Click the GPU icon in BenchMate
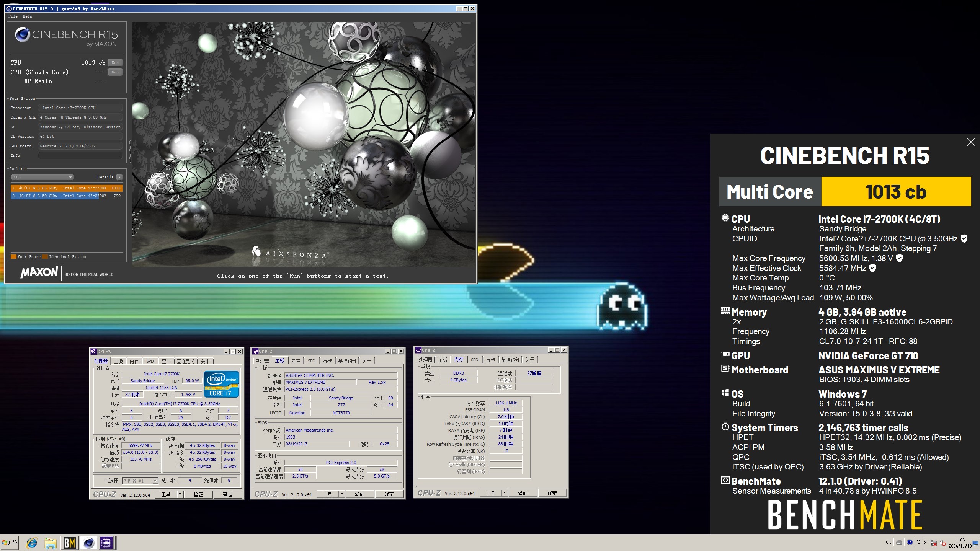980x551 pixels. click(x=725, y=354)
